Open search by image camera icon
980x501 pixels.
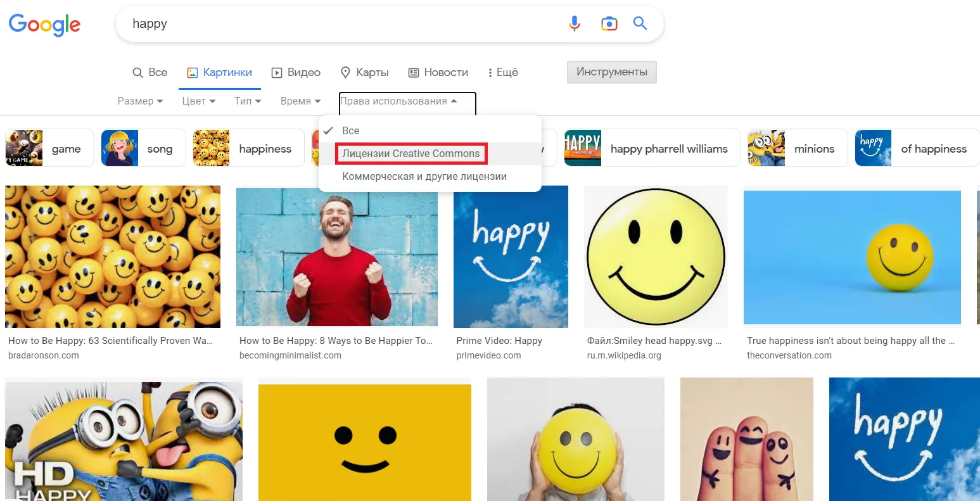point(609,24)
